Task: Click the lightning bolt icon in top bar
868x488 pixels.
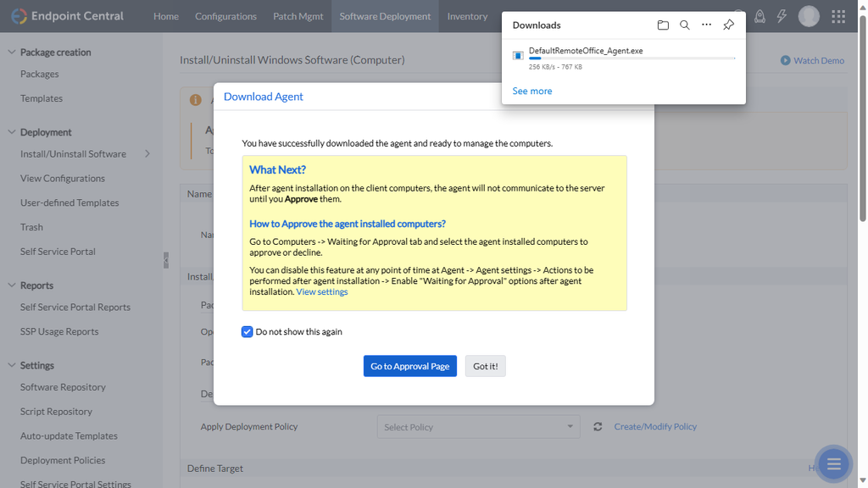Action: click(782, 16)
